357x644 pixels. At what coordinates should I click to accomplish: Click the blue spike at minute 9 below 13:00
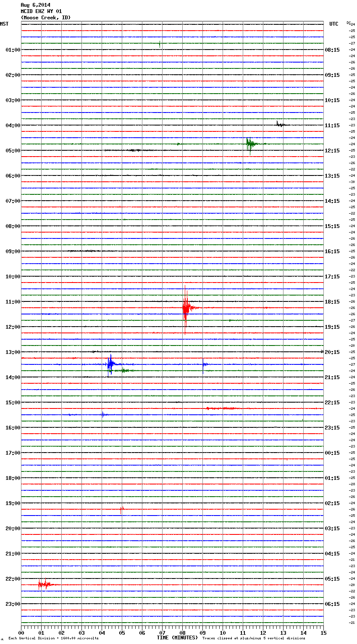click(x=203, y=366)
